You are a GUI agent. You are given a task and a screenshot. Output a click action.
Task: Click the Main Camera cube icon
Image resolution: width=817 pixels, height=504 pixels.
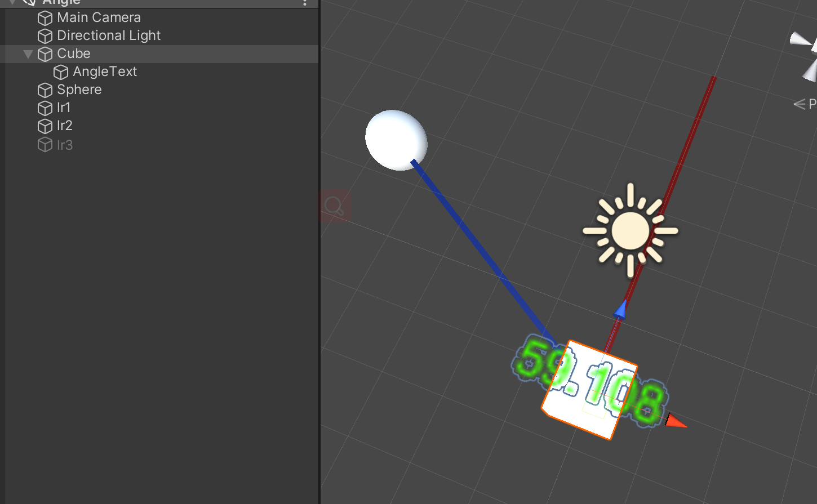coord(45,18)
